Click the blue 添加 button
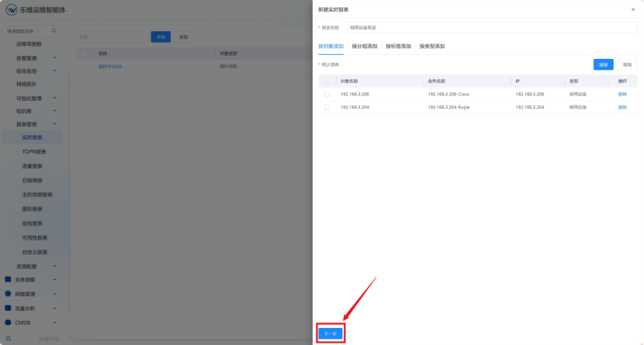Screen dimensions: 644x345 click(603, 65)
